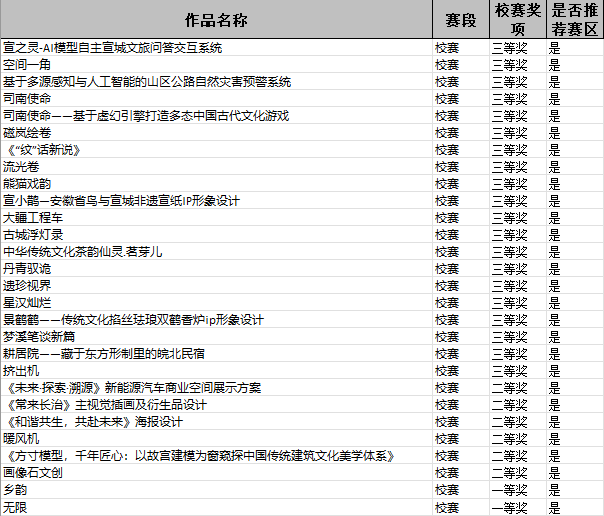The width and height of the screenshot is (604, 516).
Task: Select the 二等奖 cell for 《常来长治》 row
Action: [x=509, y=405]
